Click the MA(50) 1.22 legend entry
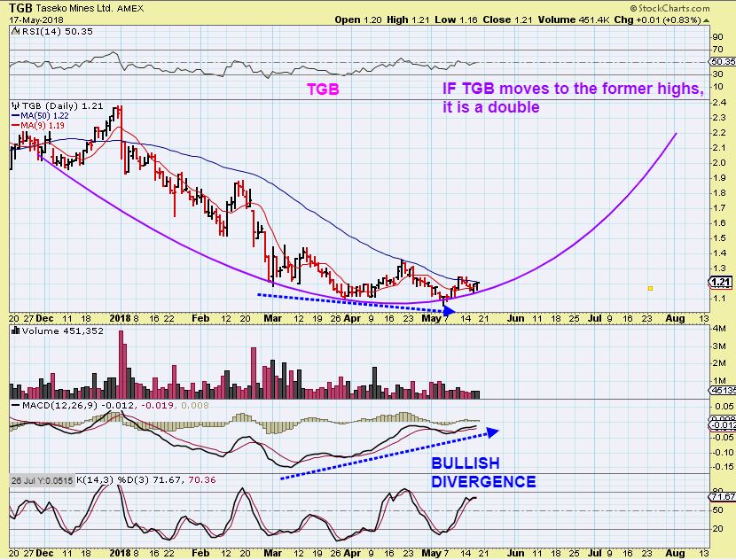Image resolution: width=736 pixels, height=560 pixels. point(40,116)
